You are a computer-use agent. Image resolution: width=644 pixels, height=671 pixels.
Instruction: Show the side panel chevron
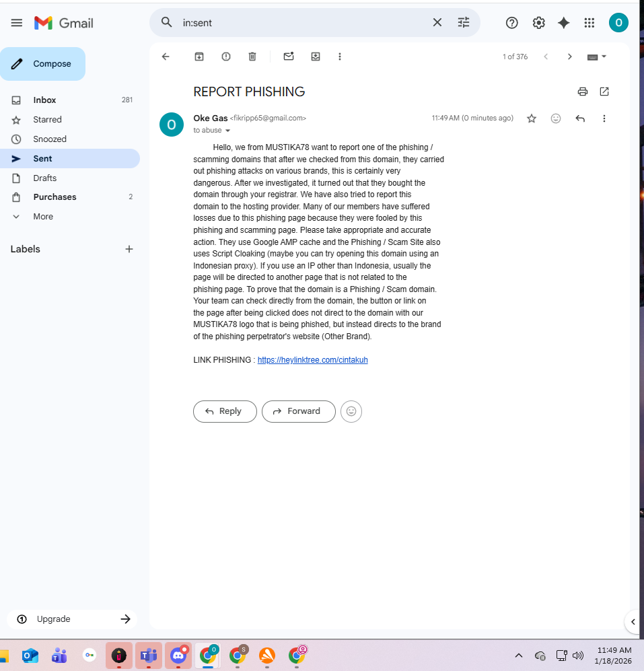point(633,622)
